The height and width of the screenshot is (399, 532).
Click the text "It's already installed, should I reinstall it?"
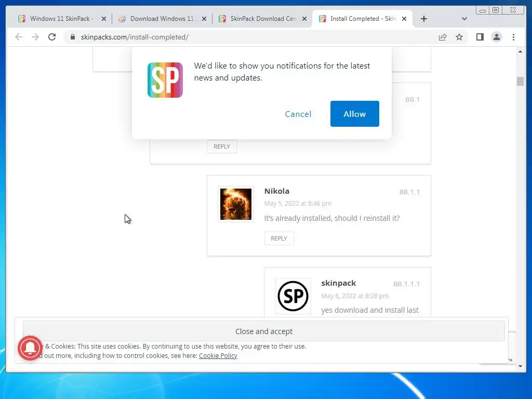click(332, 218)
